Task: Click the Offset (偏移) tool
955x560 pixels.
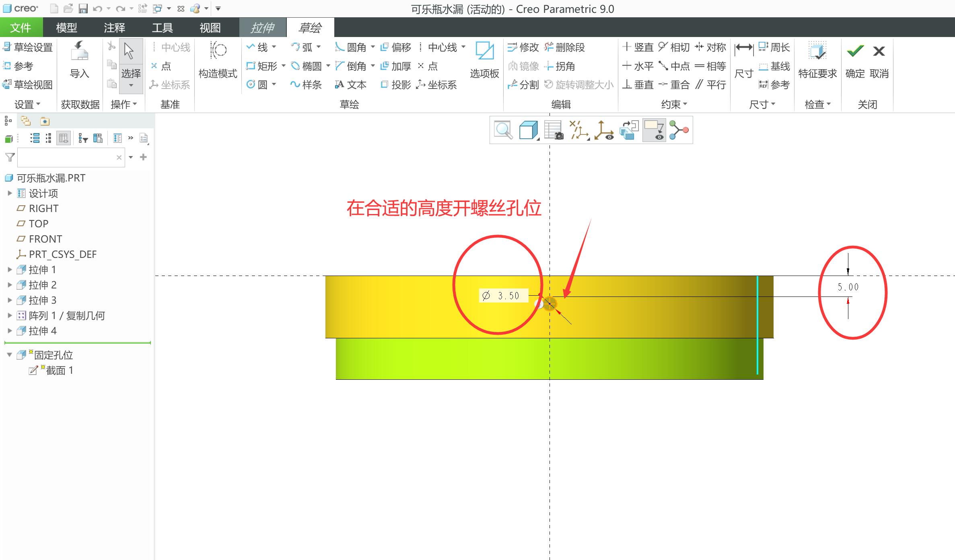Action: (x=396, y=47)
